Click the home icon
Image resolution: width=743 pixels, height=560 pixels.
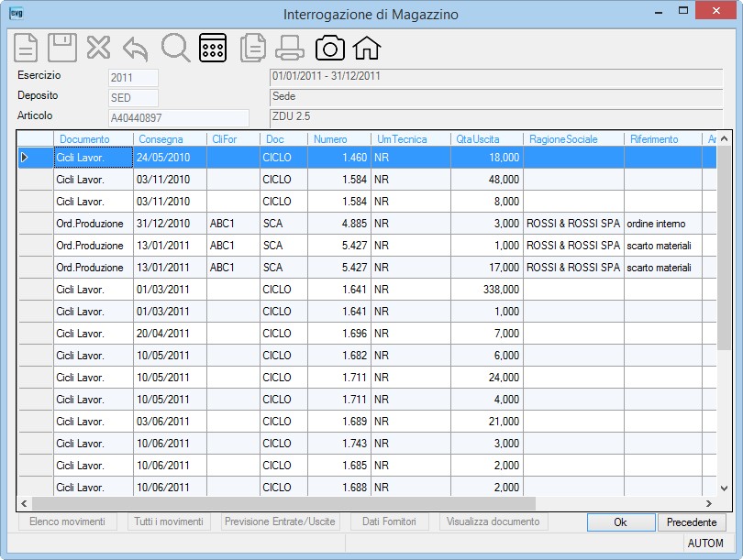pyautogui.click(x=367, y=48)
